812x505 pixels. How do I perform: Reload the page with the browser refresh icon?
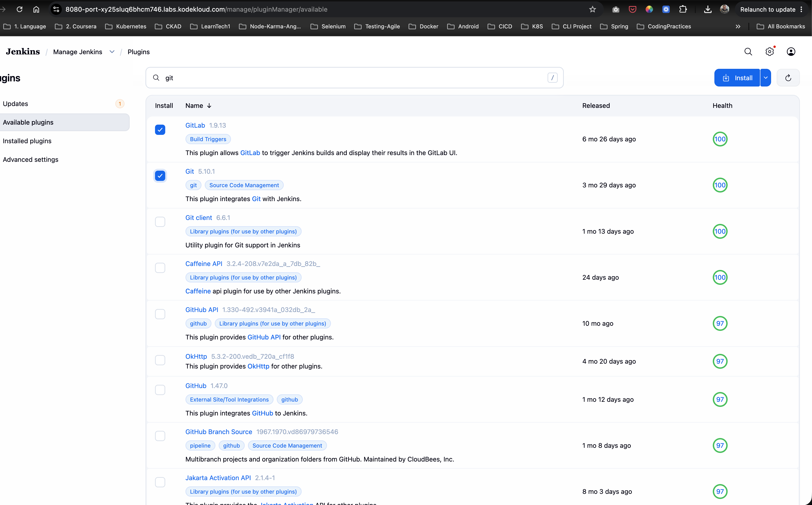point(19,9)
